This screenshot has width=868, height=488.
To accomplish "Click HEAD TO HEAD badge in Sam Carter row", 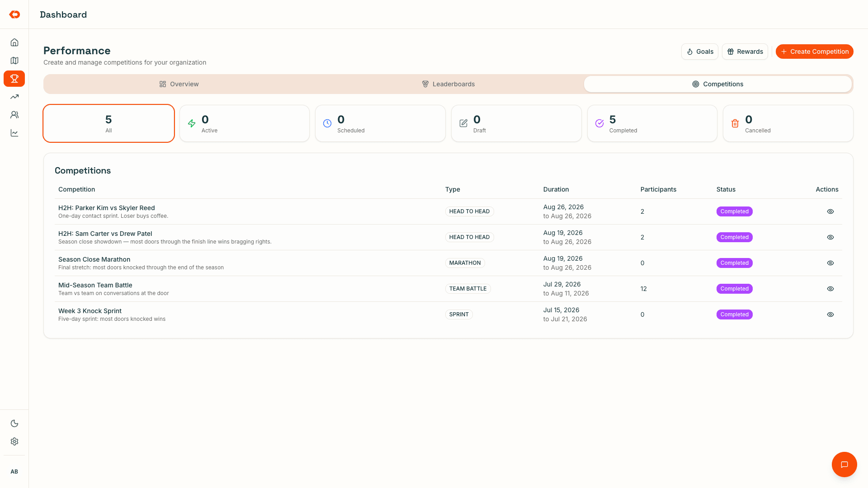I will tap(469, 237).
